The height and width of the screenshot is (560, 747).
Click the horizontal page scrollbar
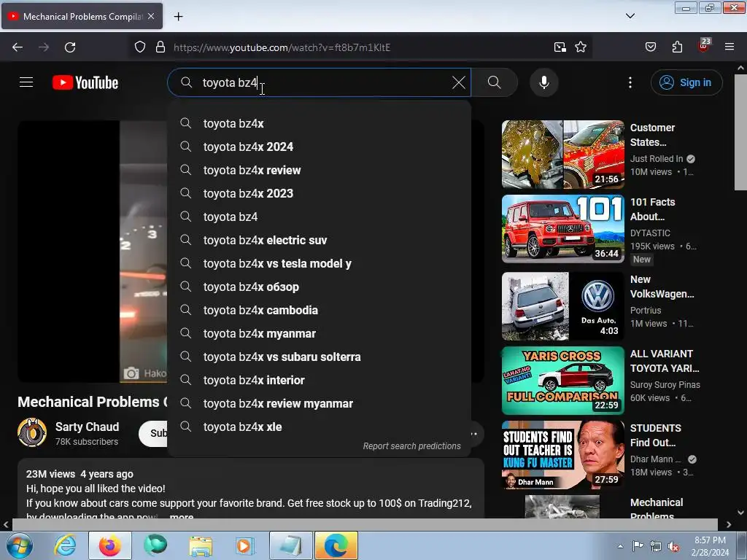[x=365, y=524]
